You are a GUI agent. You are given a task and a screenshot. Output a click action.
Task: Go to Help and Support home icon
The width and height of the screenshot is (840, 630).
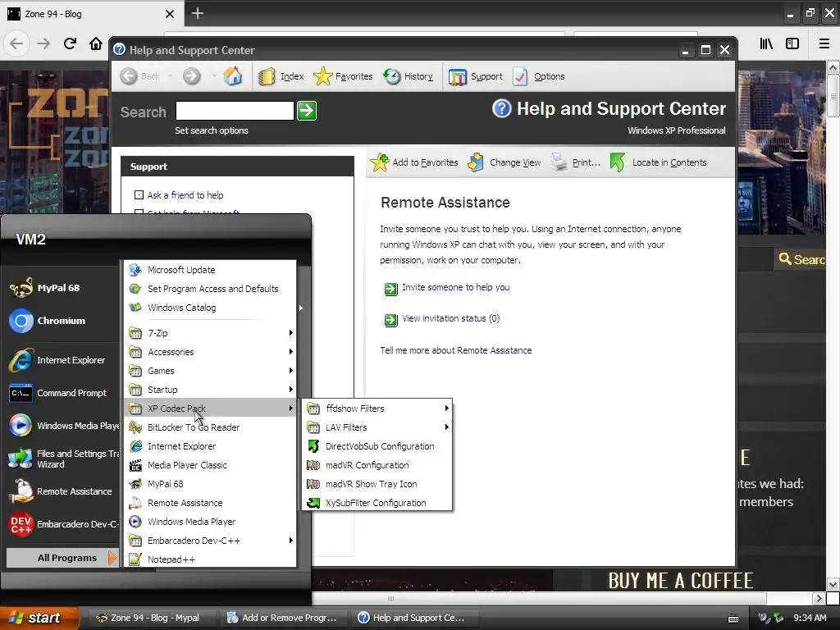pos(232,76)
